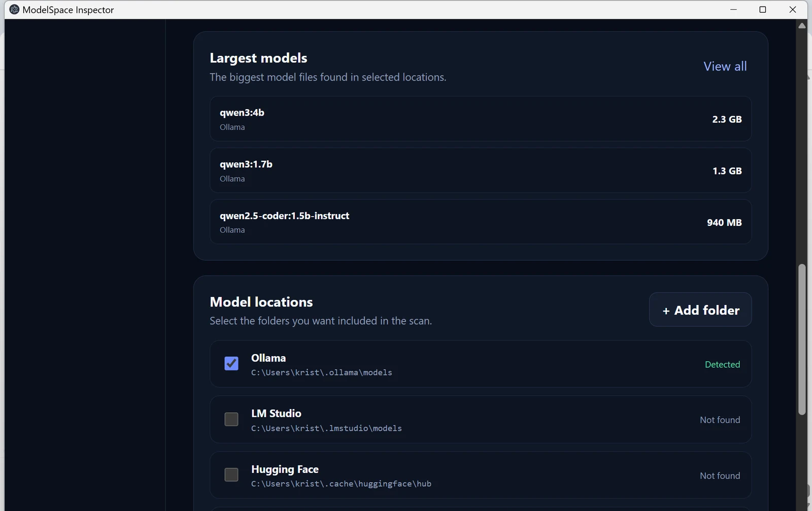
Task: Close the ModelSpace Inspector window
Action: coord(793,10)
